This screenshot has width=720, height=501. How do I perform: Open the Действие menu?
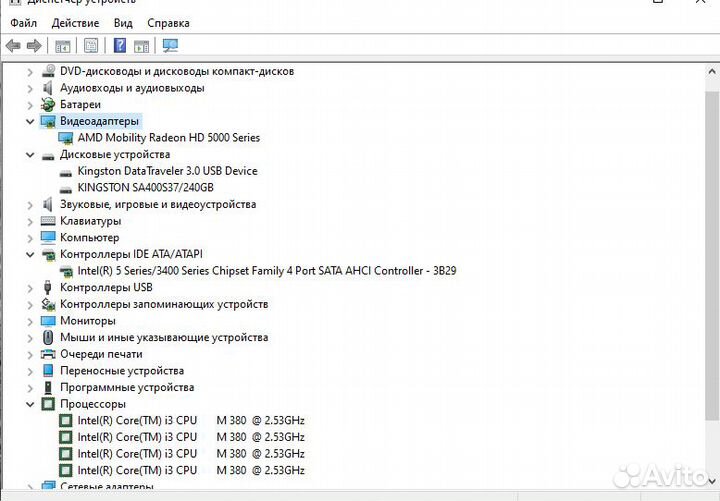coord(75,23)
